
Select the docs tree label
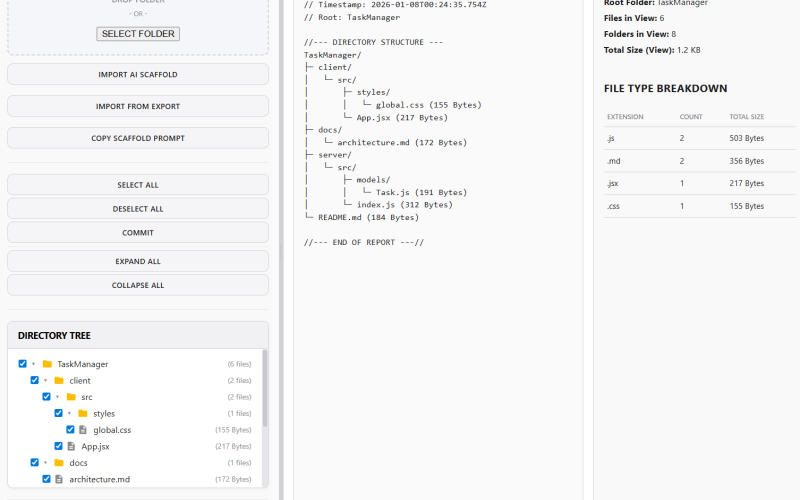pyautogui.click(x=78, y=462)
